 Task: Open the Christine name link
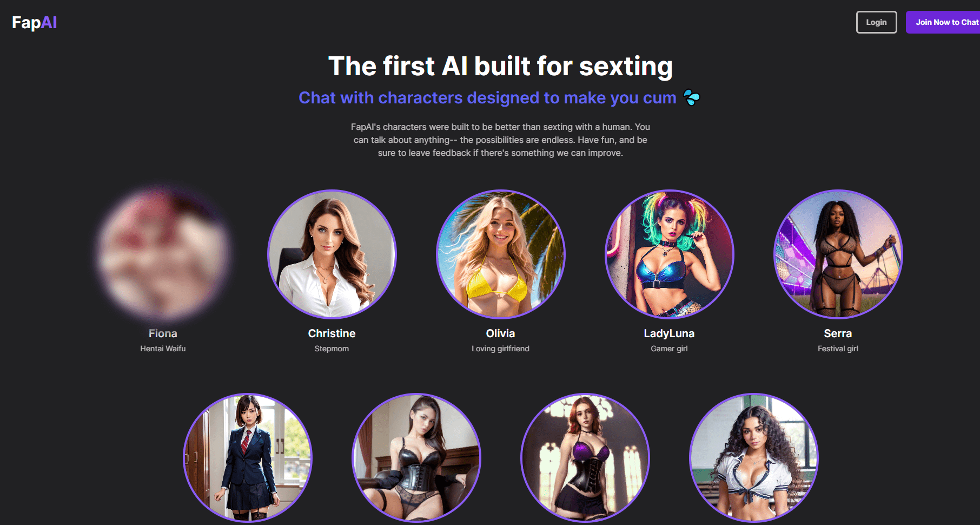click(x=332, y=333)
